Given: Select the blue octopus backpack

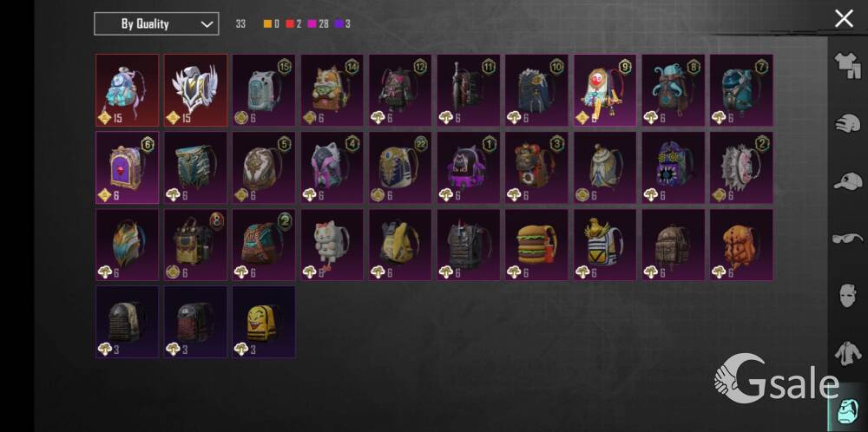Looking at the screenshot, I should click(674, 89).
